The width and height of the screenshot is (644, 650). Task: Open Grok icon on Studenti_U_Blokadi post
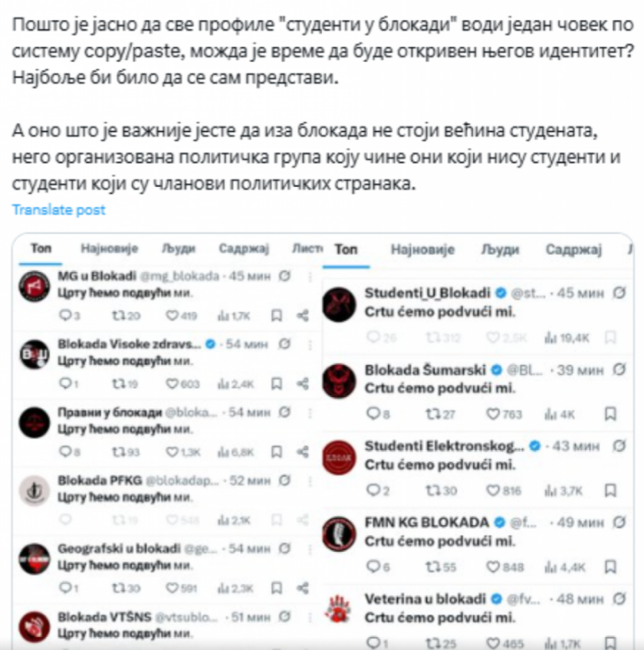[619, 293]
